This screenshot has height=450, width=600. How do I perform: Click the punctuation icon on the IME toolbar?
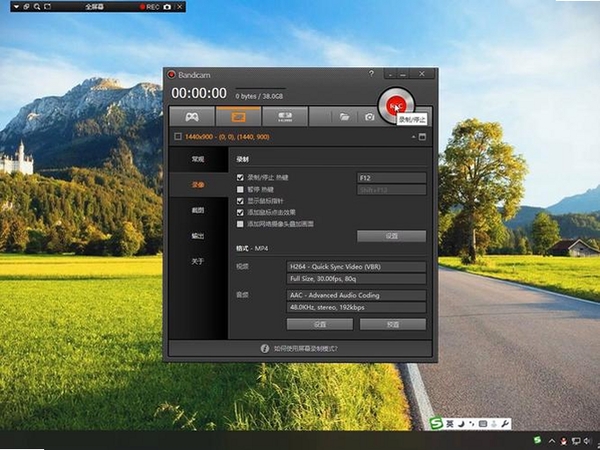[x=472, y=424]
